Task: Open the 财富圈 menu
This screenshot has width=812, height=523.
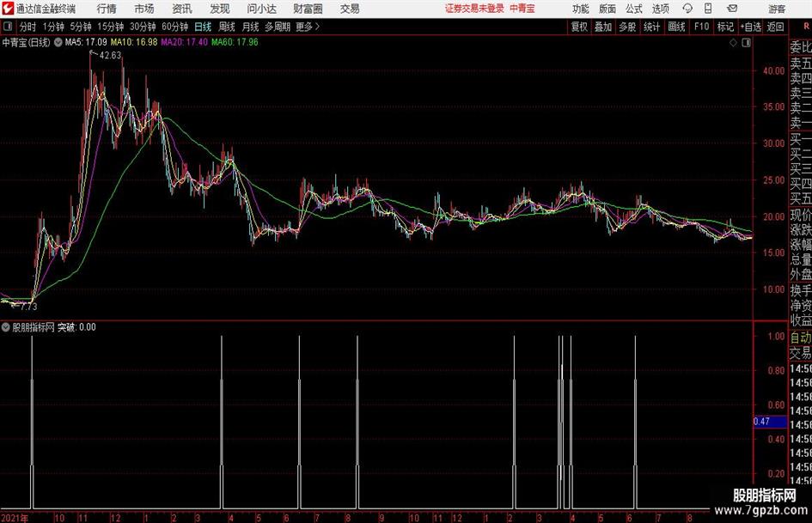Action: (x=308, y=9)
